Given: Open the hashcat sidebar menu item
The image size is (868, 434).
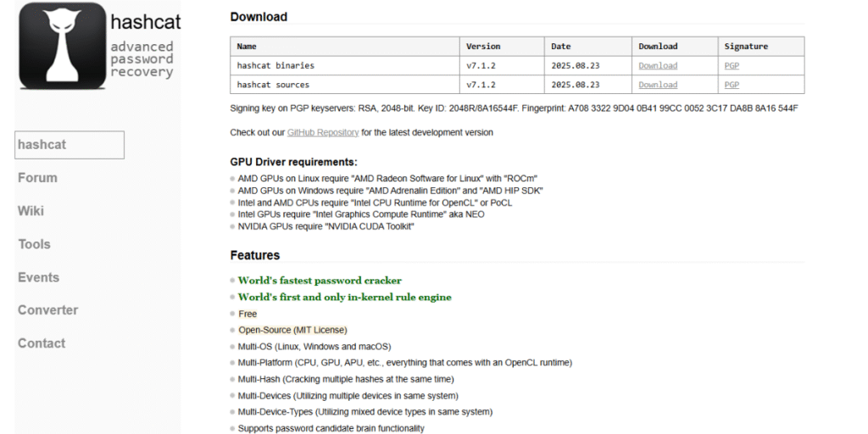Looking at the screenshot, I should click(x=70, y=145).
